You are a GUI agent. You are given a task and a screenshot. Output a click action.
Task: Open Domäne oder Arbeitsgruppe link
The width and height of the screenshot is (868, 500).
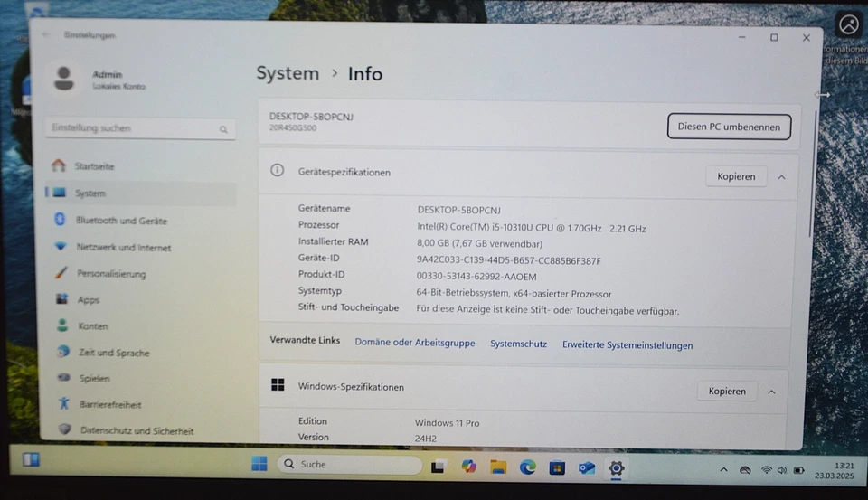pyautogui.click(x=415, y=343)
